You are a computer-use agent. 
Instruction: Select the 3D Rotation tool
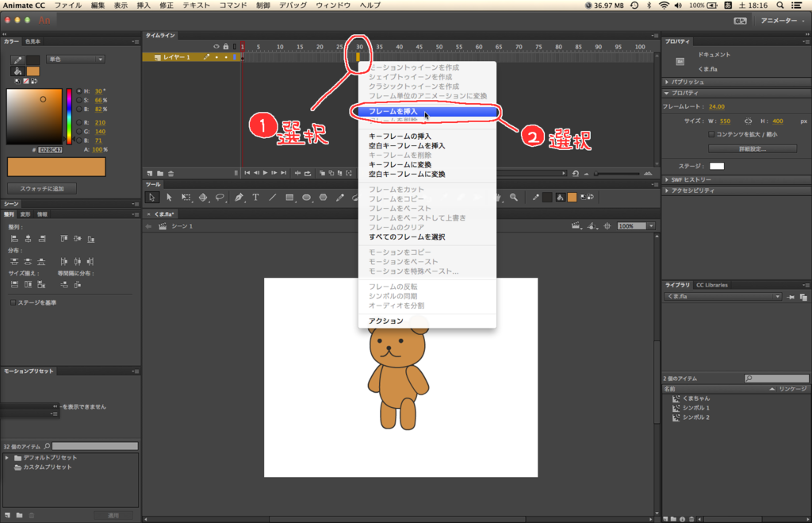point(203,198)
